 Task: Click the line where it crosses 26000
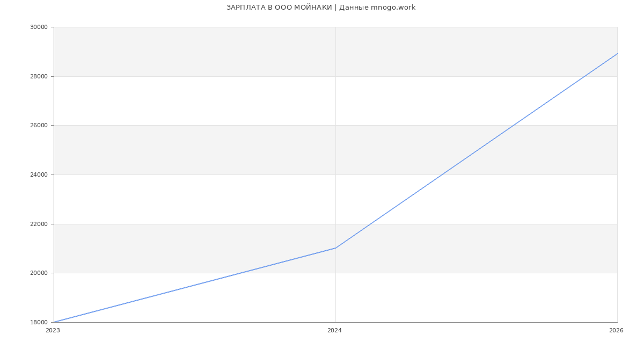point(514,125)
